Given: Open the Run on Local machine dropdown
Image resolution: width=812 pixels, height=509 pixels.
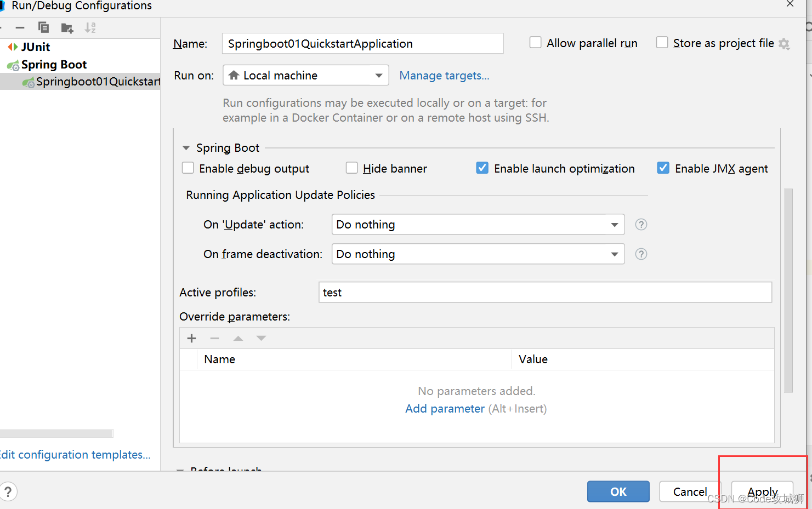Looking at the screenshot, I should [306, 76].
